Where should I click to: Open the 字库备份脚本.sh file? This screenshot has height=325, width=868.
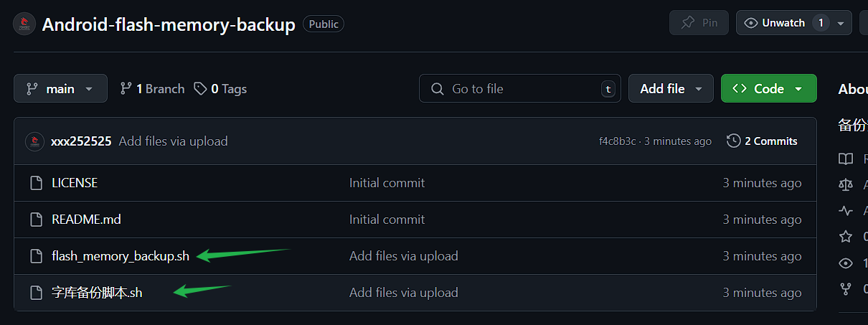(x=97, y=293)
